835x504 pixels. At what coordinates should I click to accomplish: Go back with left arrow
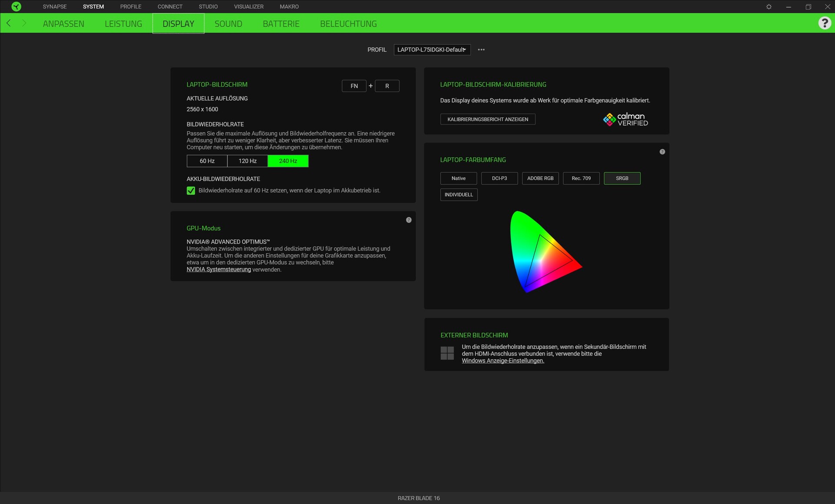pyautogui.click(x=9, y=23)
